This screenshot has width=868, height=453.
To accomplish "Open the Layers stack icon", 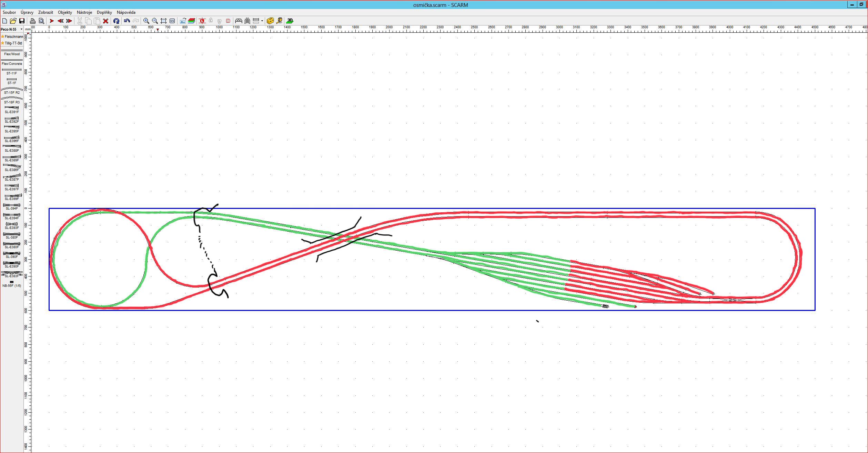I will tap(192, 21).
